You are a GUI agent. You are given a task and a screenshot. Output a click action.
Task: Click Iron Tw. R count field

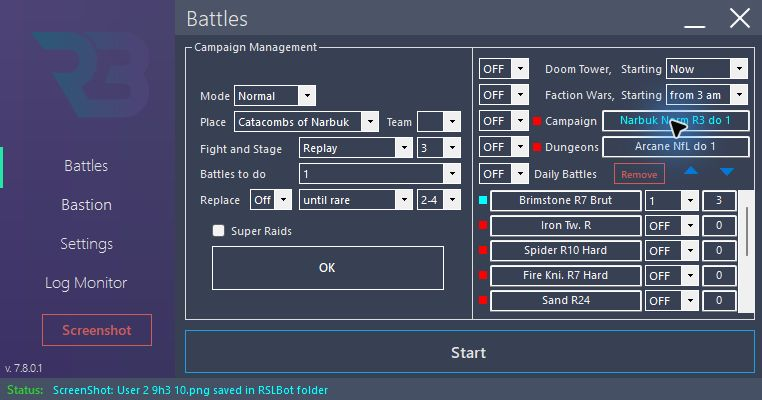[719, 226]
